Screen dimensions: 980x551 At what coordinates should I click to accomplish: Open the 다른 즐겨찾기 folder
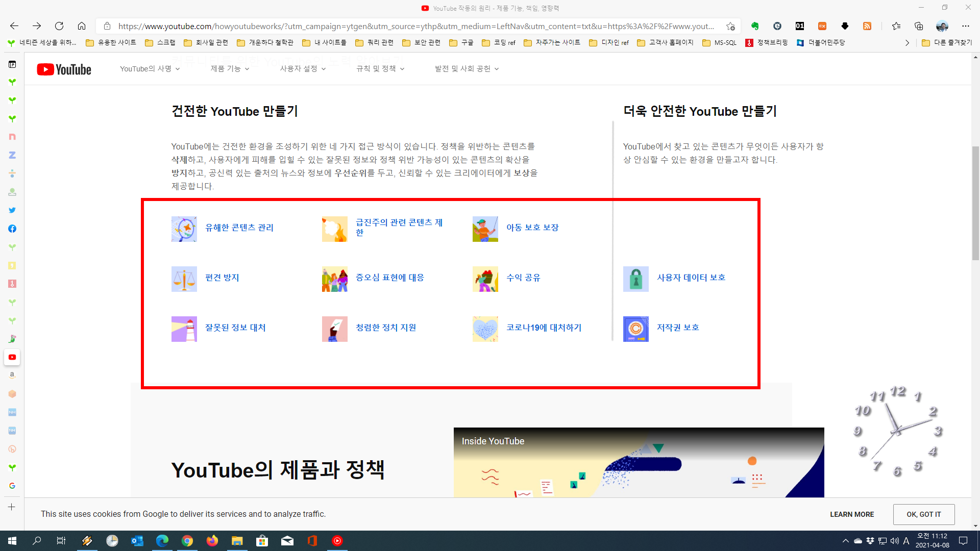tap(947, 43)
